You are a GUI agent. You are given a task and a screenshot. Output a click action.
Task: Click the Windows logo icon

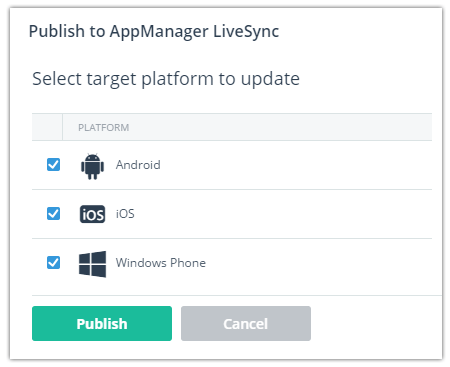(x=92, y=264)
